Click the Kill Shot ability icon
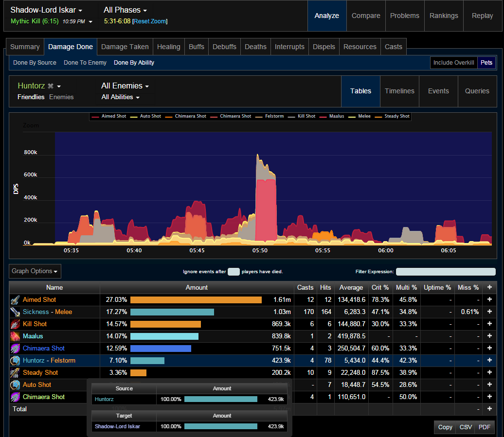Screen dimensions: 504x437 point(15,324)
